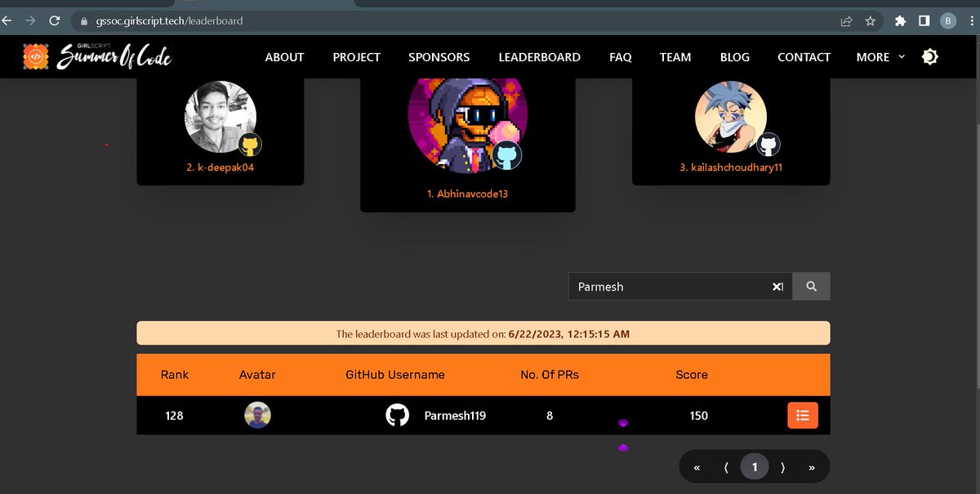Bookmark the page with star icon
The width and height of the screenshot is (980, 494).
tap(871, 21)
